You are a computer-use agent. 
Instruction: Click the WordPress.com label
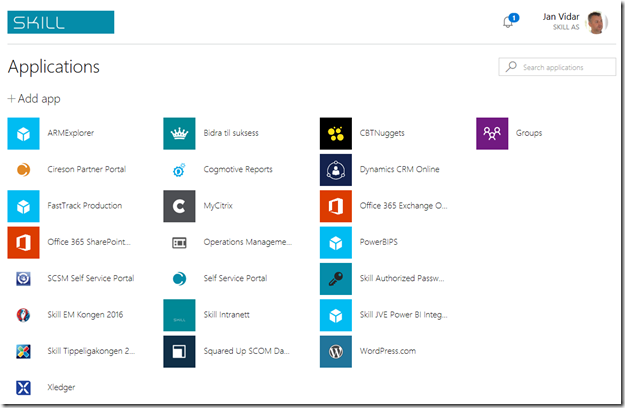(x=388, y=351)
